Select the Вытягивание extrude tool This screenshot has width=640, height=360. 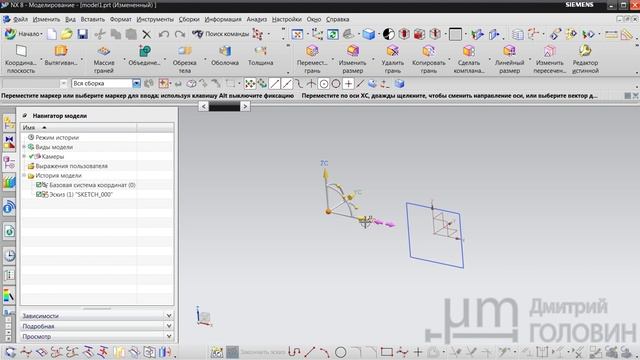[61, 56]
